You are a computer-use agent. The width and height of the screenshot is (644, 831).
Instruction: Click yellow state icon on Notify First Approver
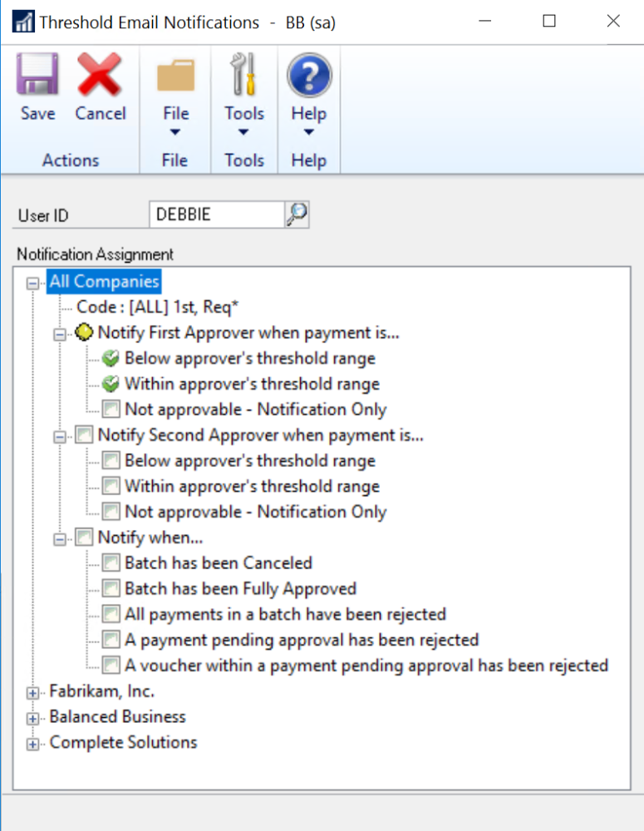tap(84, 332)
